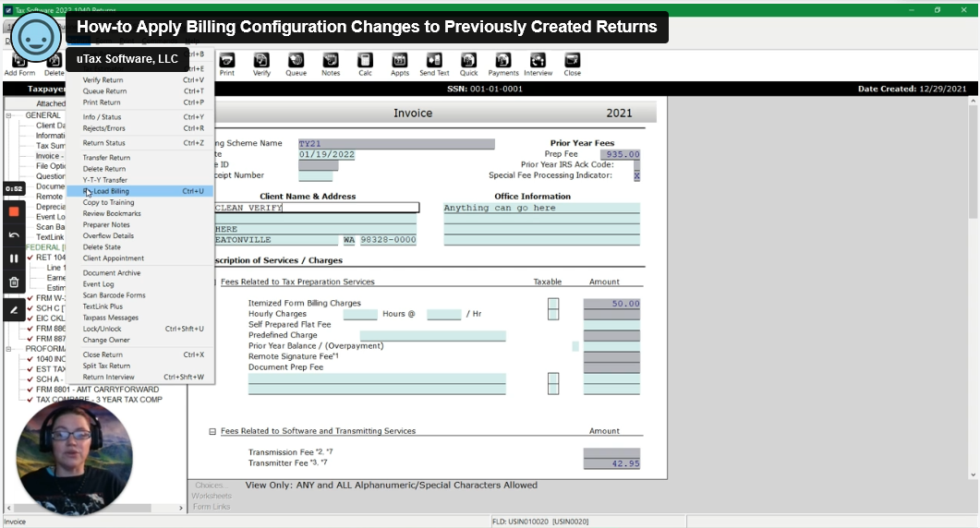This screenshot has height=528, width=980.
Task: Click the Send Text toolbar icon
Action: click(x=434, y=65)
